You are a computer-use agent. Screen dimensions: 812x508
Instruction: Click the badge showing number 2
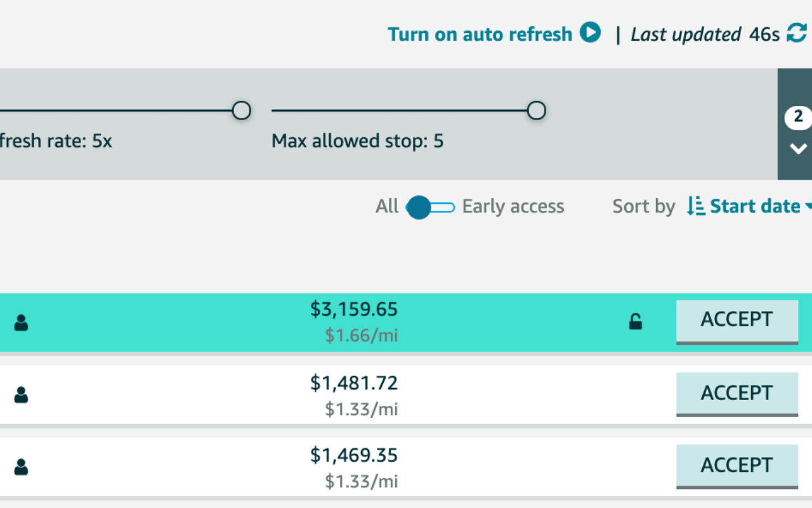[x=798, y=117]
